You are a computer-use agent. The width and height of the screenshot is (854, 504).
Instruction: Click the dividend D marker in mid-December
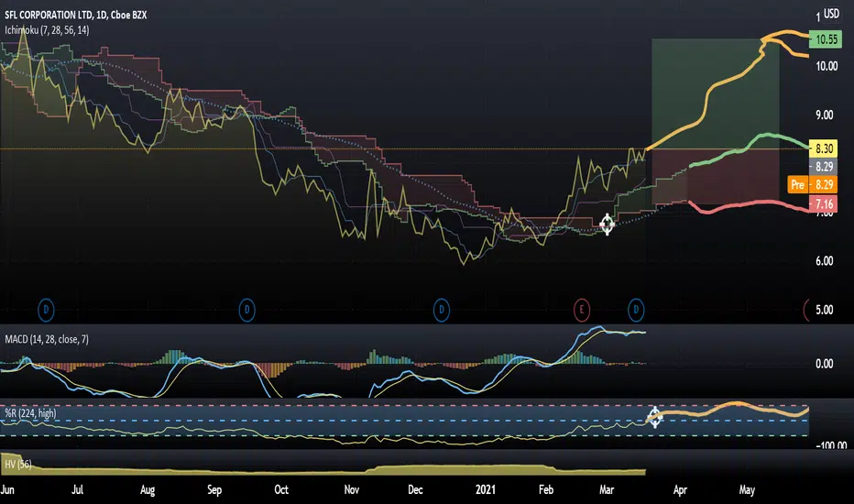tap(441, 310)
